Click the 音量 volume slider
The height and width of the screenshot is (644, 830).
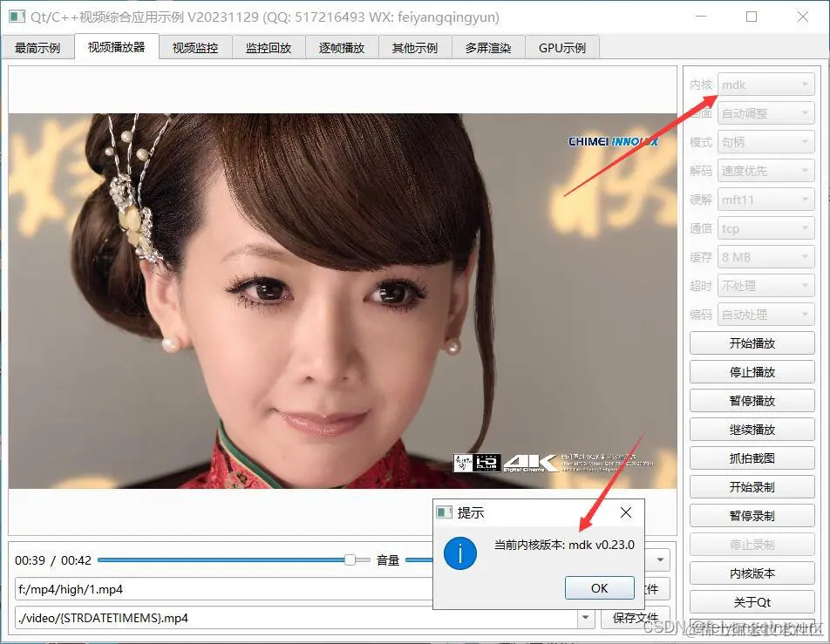[419, 559]
